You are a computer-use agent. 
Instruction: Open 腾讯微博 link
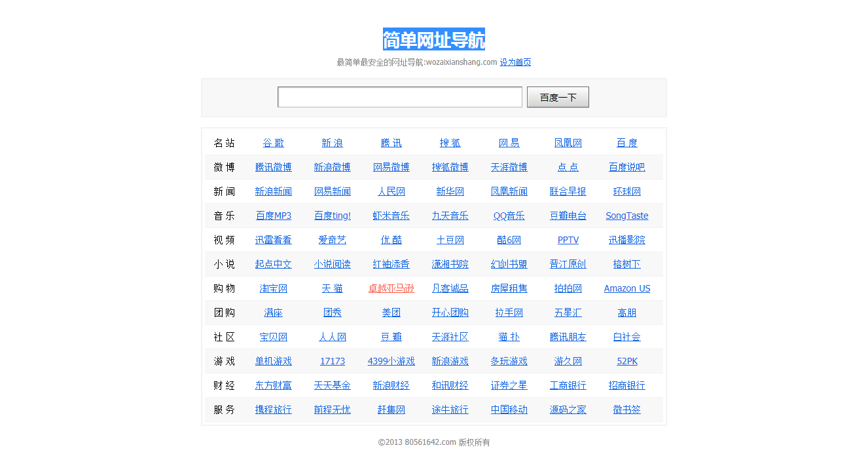click(274, 167)
